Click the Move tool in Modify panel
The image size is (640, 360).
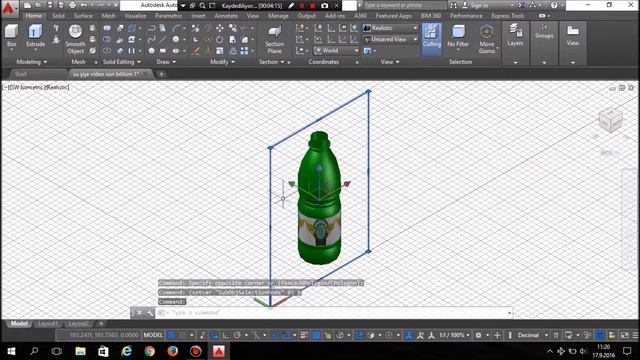click(220, 28)
